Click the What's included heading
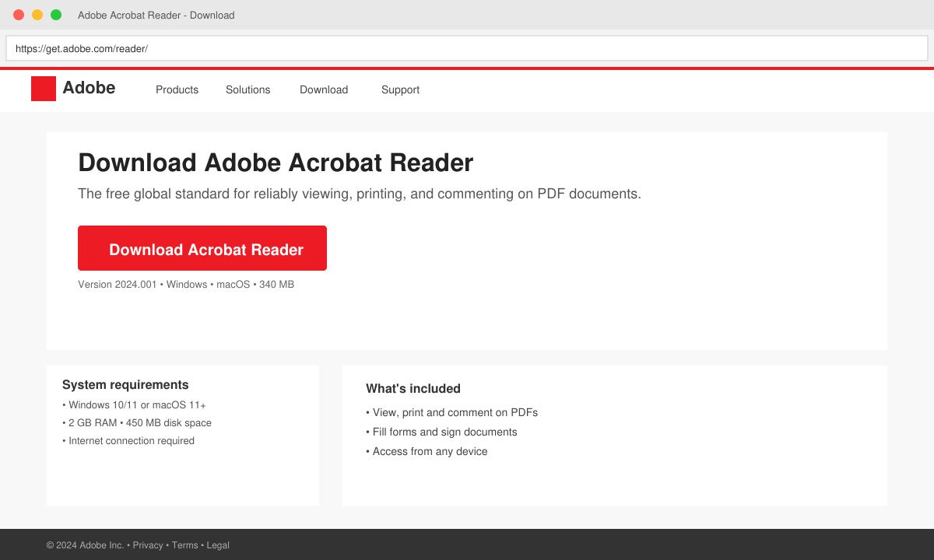This screenshot has width=934, height=560. coord(413,388)
